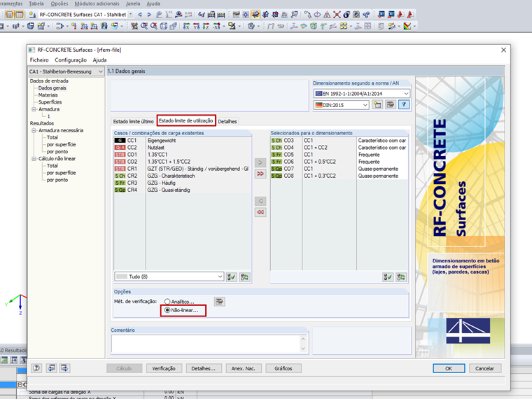This screenshot has width=532, height=399.
Task: Remove all cases with double left arrow
Action: click(x=260, y=212)
